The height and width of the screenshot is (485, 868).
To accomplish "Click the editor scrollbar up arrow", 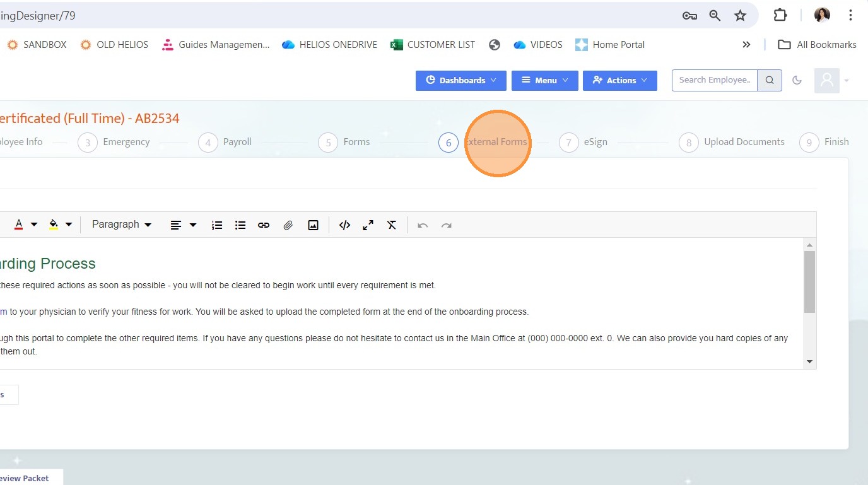I will [810, 245].
